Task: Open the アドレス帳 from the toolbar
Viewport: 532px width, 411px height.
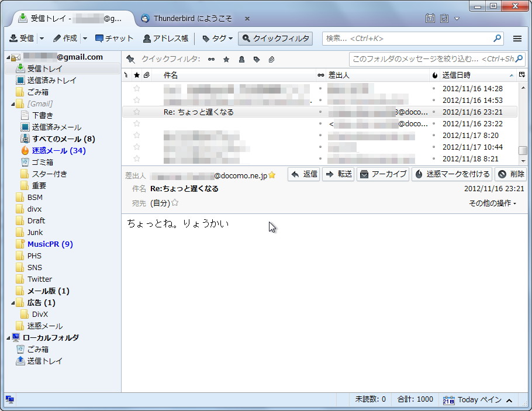Action: [166, 38]
